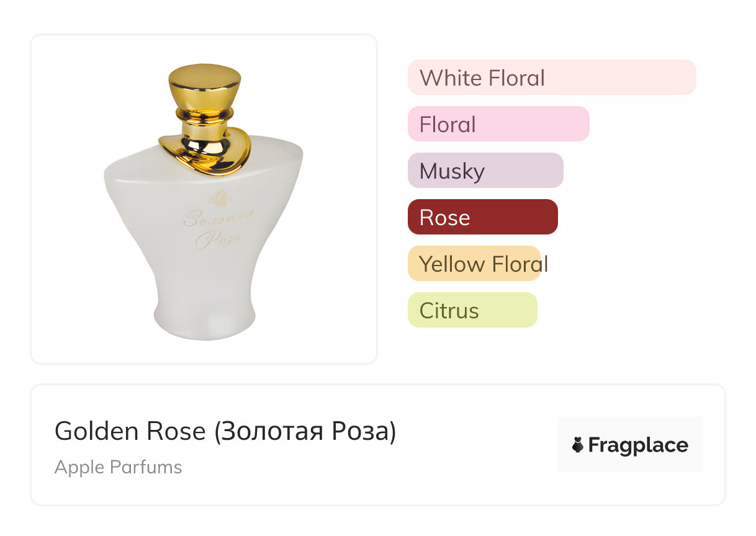
Task: Click the green Citrus accord bar
Action: tap(472, 310)
